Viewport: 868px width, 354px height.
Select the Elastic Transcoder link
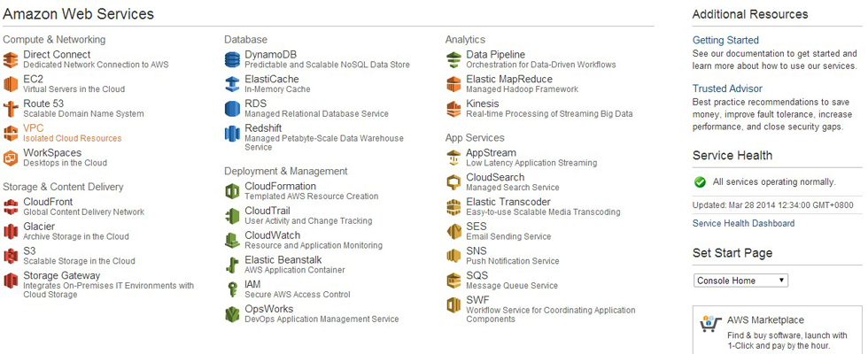(x=508, y=202)
